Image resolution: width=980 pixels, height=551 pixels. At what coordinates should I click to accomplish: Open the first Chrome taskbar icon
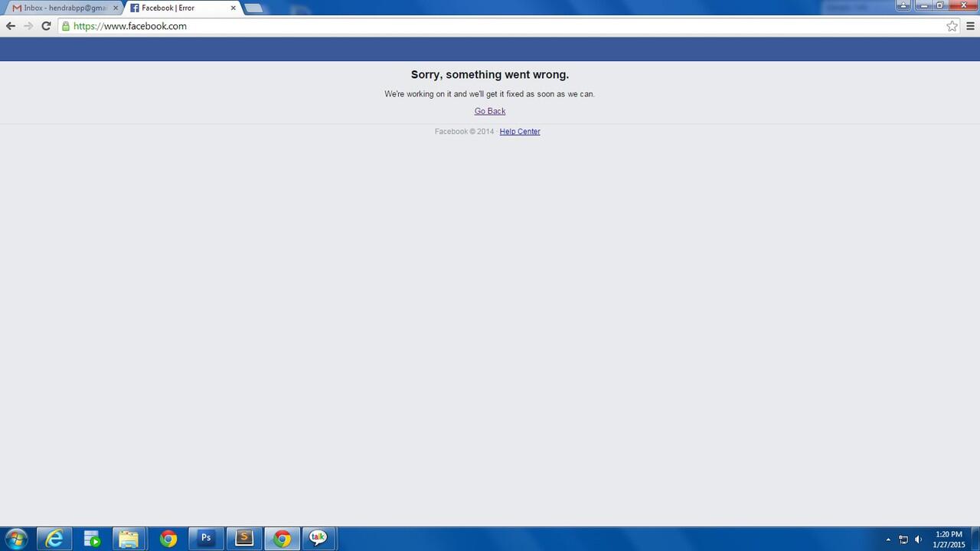point(168,539)
